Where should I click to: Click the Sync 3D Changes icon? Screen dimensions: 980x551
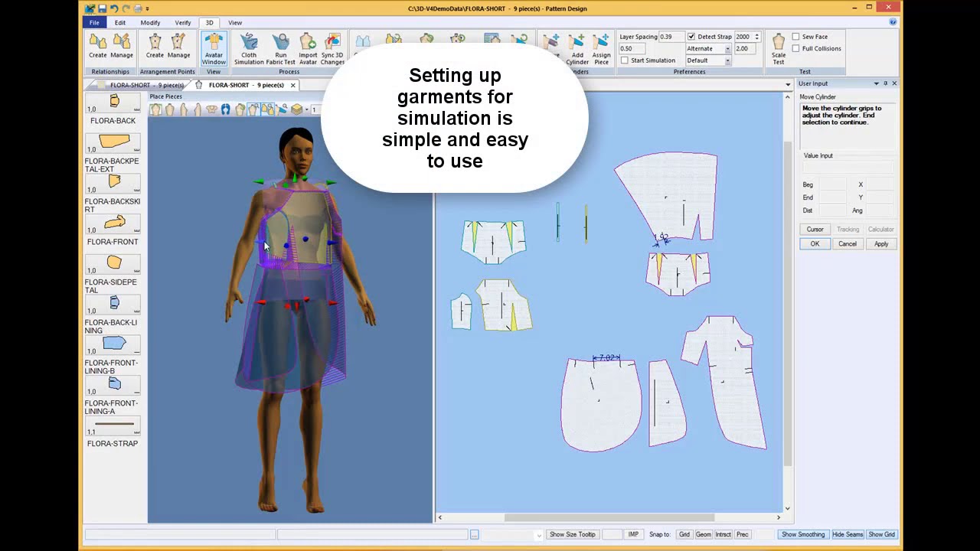tap(332, 48)
